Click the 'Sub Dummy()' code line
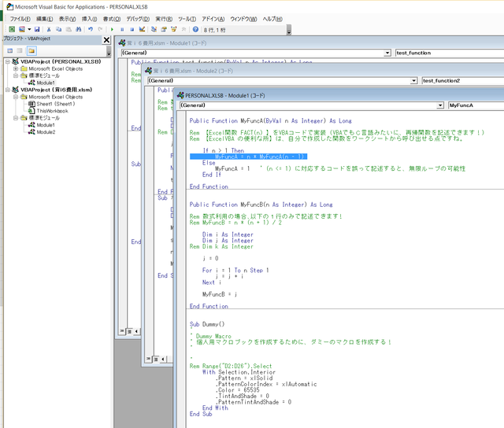 click(x=207, y=324)
